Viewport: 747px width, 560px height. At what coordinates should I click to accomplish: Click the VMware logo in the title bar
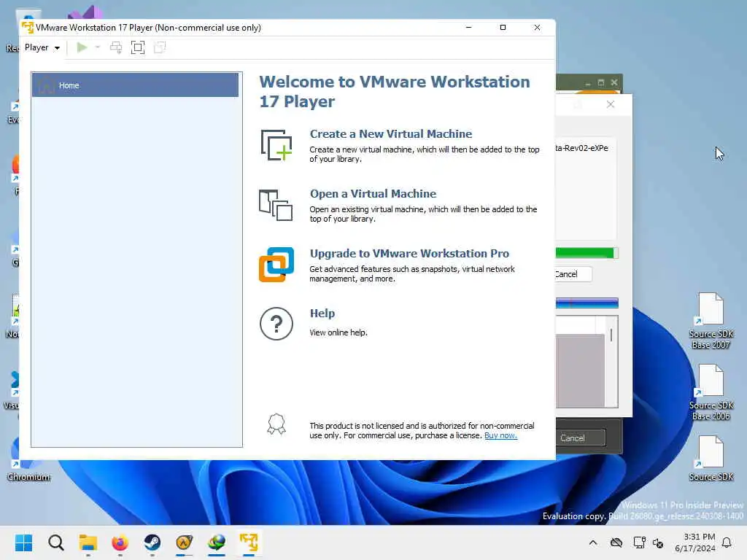click(x=28, y=27)
